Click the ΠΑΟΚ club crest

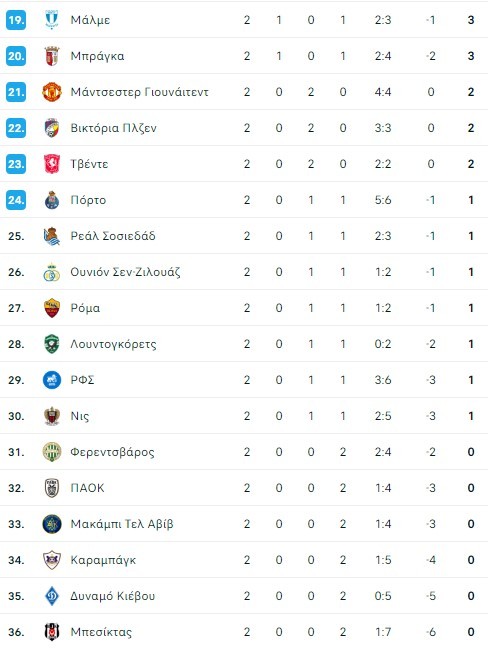pos(52,488)
